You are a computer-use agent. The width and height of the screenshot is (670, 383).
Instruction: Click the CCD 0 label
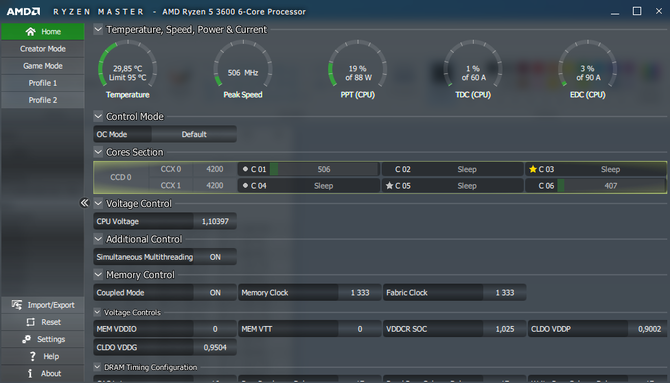pos(121,177)
